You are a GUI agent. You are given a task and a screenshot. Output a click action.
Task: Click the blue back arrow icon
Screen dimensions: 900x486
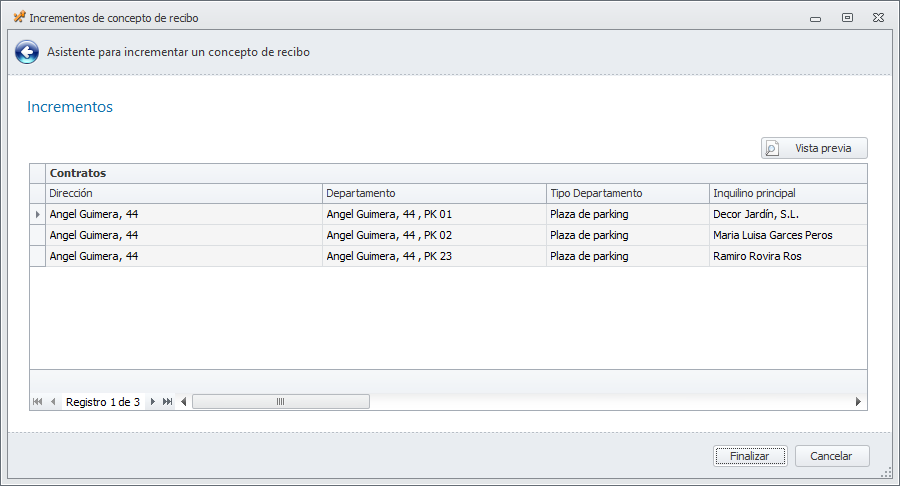point(27,53)
